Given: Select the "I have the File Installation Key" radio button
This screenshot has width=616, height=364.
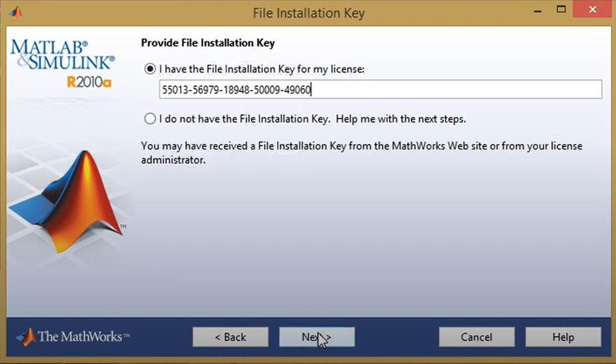Looking at the screenshot, I should 150,70.
